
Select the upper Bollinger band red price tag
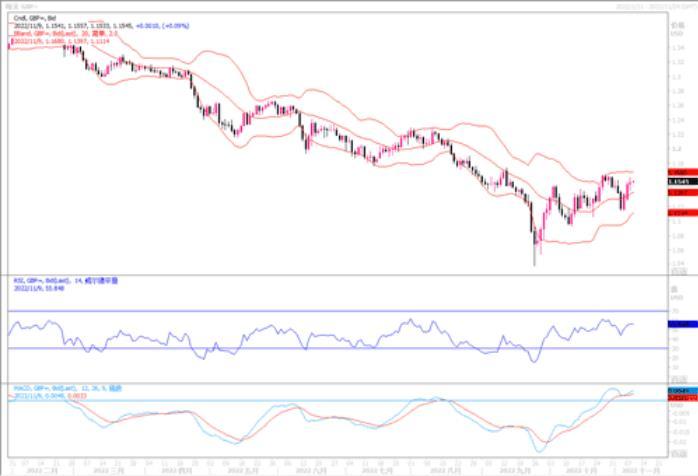click(x=677, y=172)
